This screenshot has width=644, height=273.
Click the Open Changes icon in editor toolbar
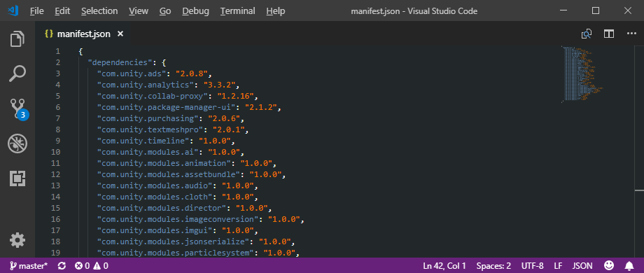[x=587, y=34]
